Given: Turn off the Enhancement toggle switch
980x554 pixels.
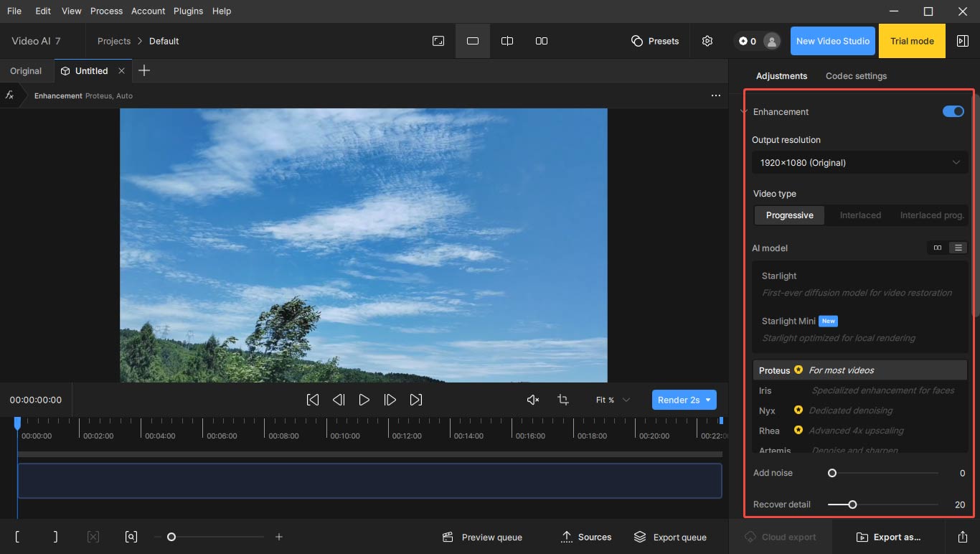Looking at the screenshot, I should point(953,111).
